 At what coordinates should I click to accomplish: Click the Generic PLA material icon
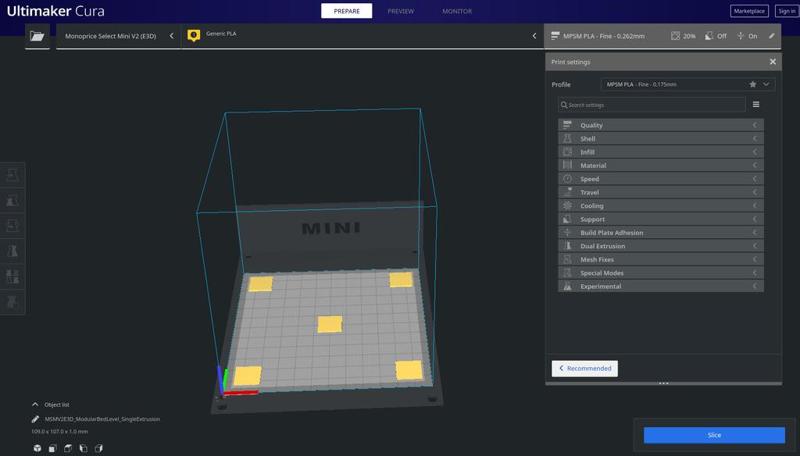194,36
